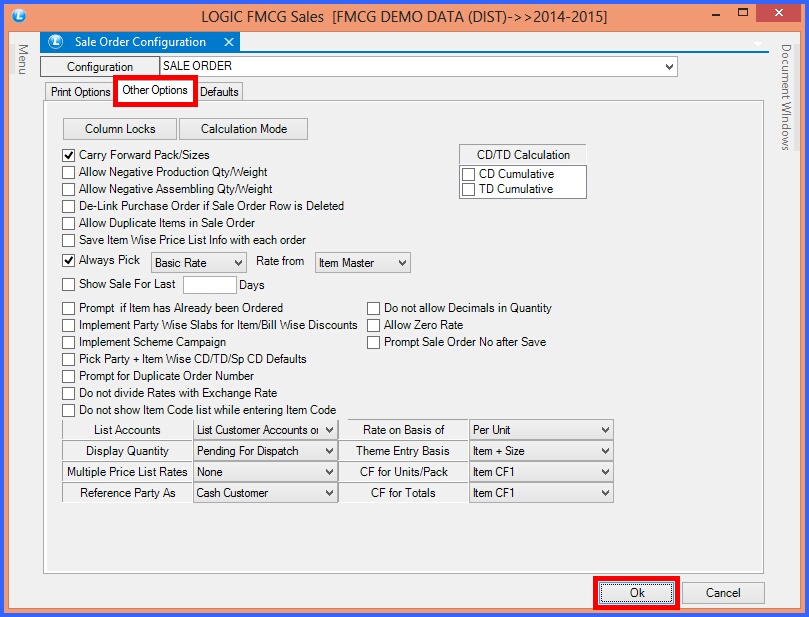Click the Sale Order Configuration tab icon
Viewport: 809px width, 617px height.
pos(56,42)
